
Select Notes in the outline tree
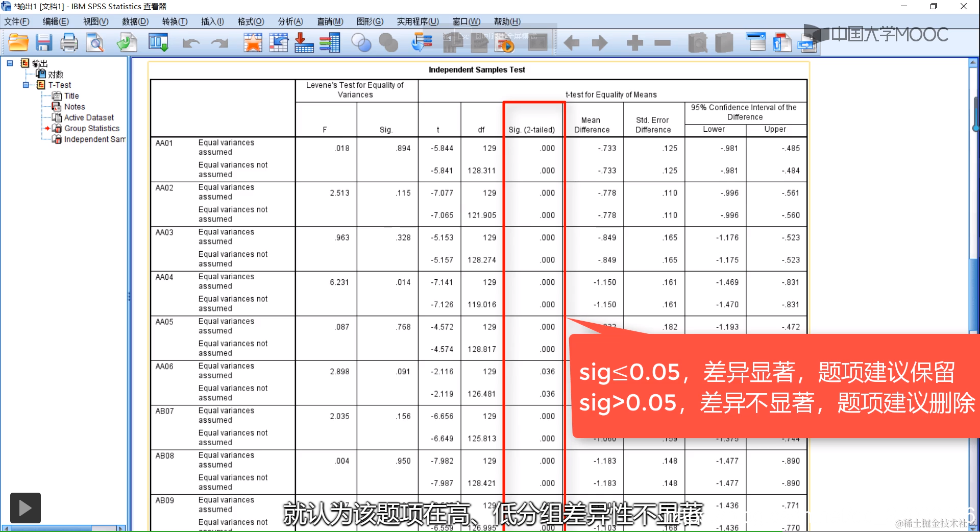click(75, 107)
